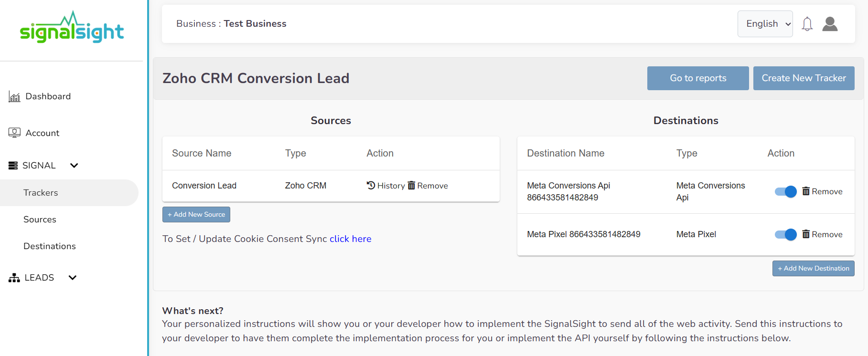Open the user profile icon
This screenshot has width=868, height=356.
pyautogui.click(x=830, y=24)
